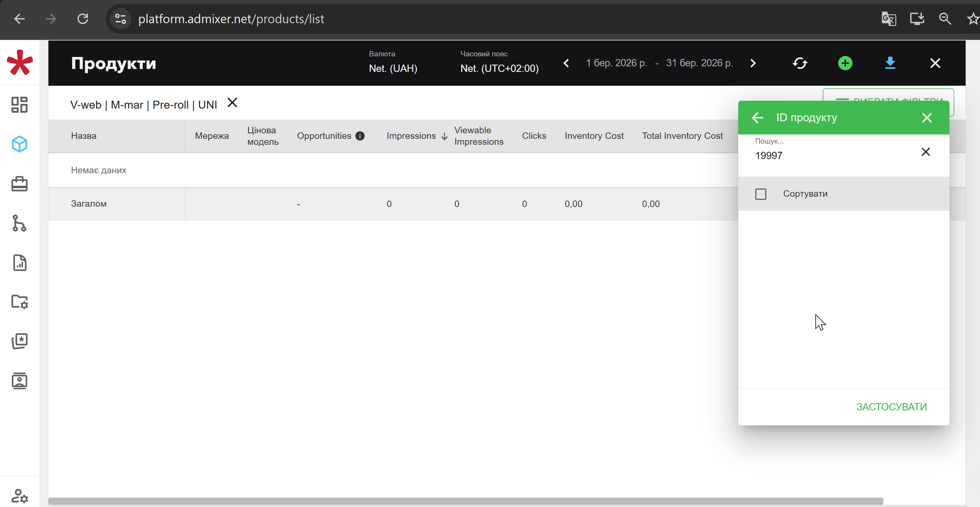Go to next date range
The image size is (980, 507).
coord(753,63)
